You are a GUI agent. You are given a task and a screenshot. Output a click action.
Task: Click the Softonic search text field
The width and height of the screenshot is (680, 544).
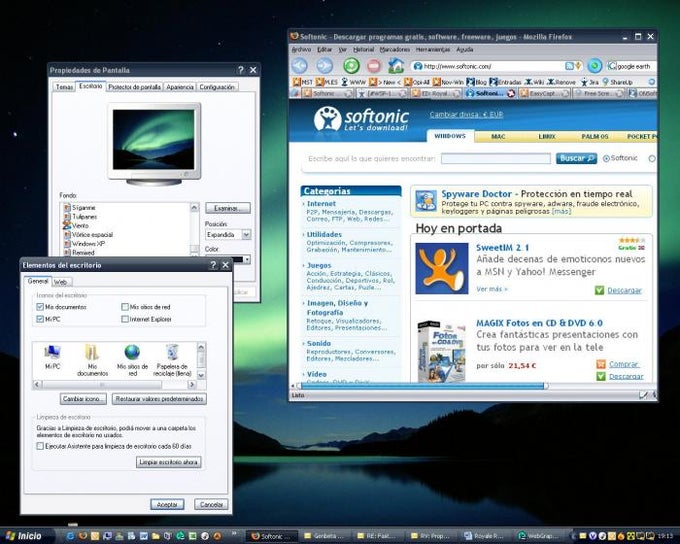(496, 158)
